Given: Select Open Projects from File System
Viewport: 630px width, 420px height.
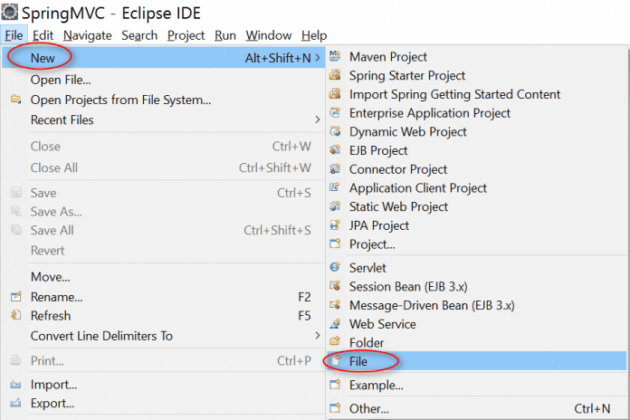Looking at the screenshot, I should pyautogui.click(x=120, y=100).
